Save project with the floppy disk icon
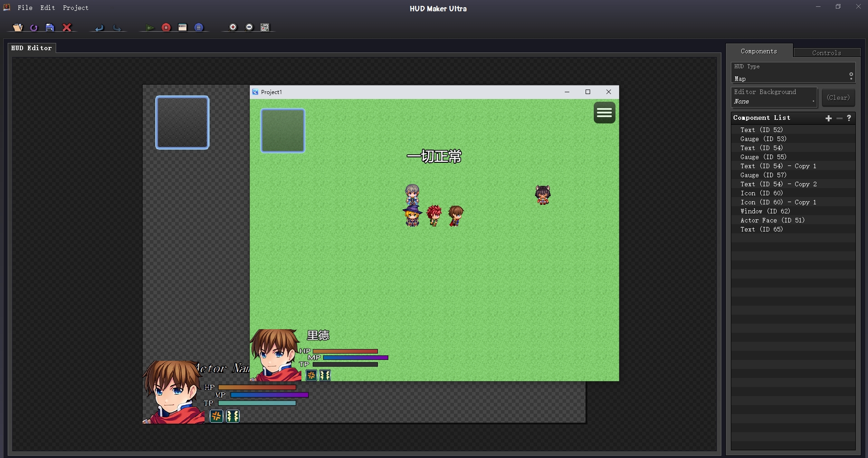The height and width of the screenshot is (458, 868). click(x=50, y=28)
